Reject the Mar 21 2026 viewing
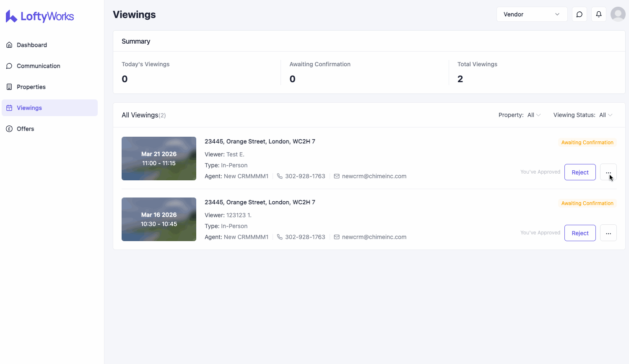The height and width of the screenshot is (364, 629). tap(580, 172)
